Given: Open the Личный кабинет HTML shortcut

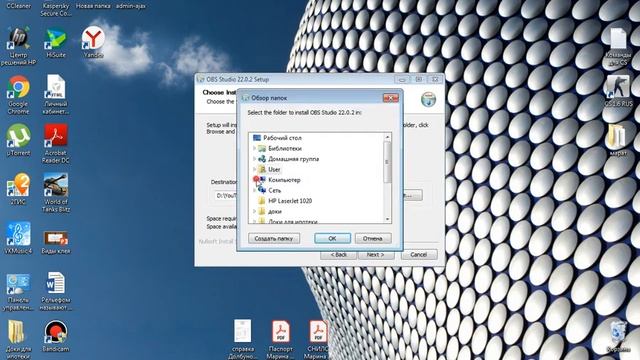Looking at the screenshot, I should coord(56,87).
